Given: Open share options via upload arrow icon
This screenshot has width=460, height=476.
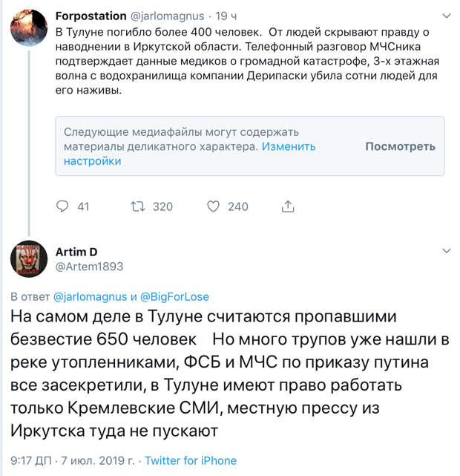Looking at the screenshot, I should tap(288, 206).
